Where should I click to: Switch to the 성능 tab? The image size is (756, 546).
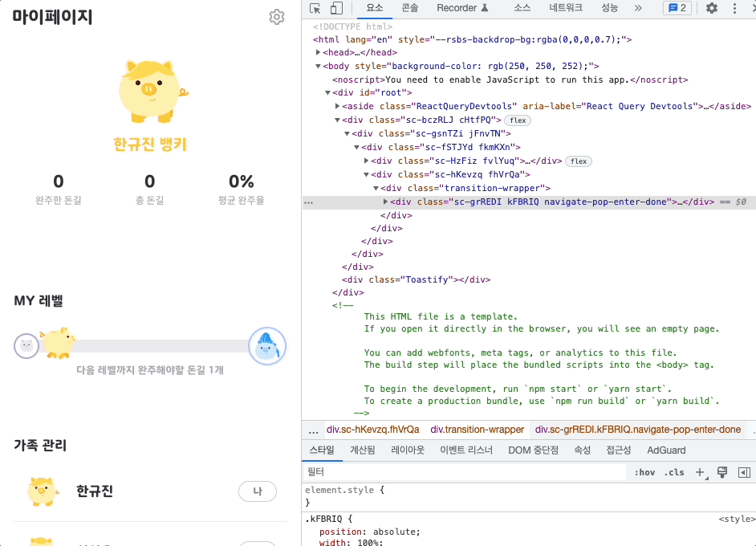[609, 8]
